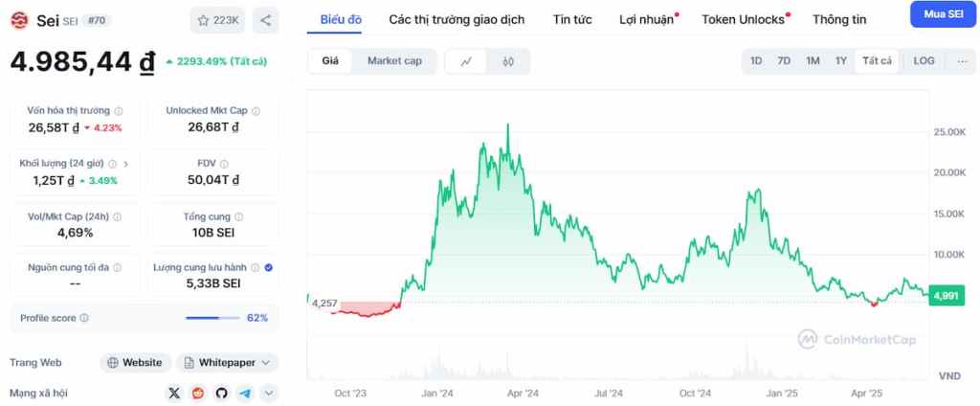Viewport: 980px width, 406px height.
Task: Expand the Whitepaper dropdown
Action: click(x=228, y=363)
